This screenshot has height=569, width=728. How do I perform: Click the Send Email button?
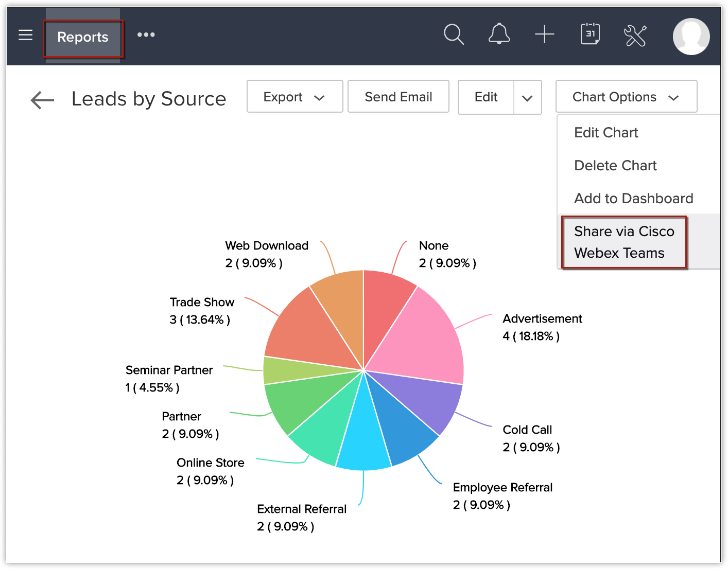[398, 97]
